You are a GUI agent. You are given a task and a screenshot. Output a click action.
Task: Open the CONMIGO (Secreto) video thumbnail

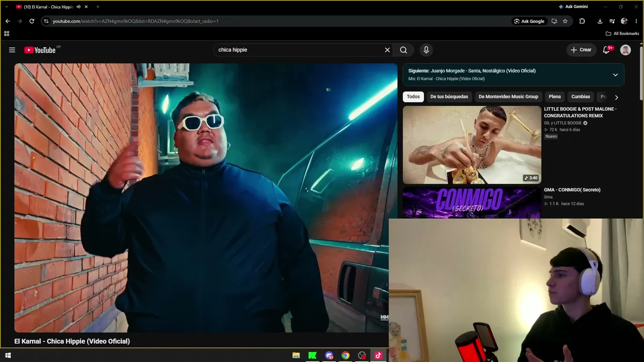pyautogui.click(x=472, y=203)
